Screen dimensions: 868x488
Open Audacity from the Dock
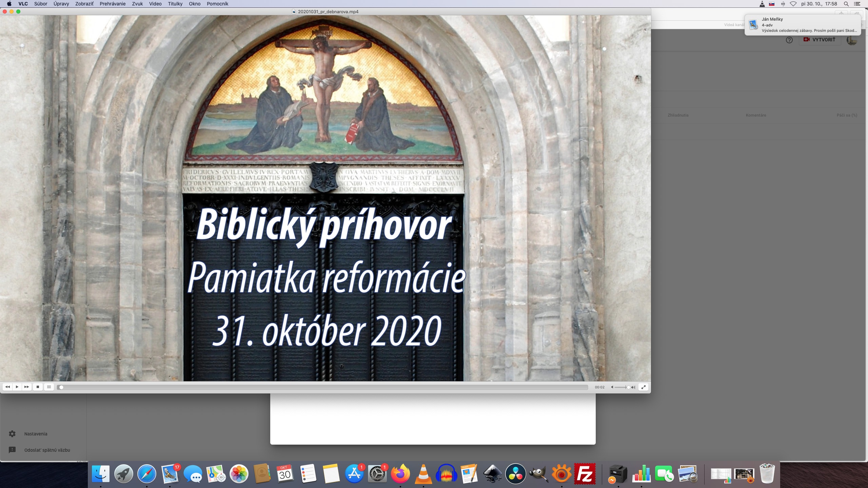(x=447, y=473)
